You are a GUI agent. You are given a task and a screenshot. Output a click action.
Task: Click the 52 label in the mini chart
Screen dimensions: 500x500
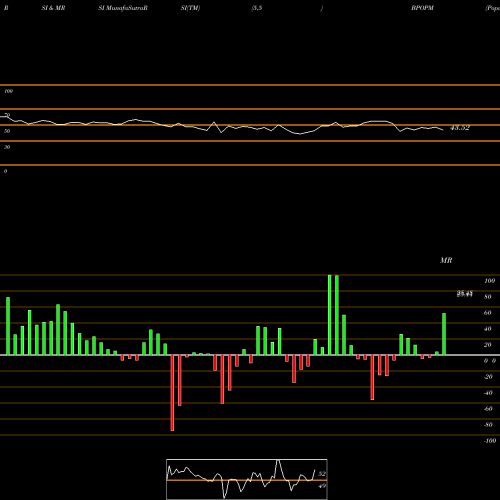[x=322, y=474]
